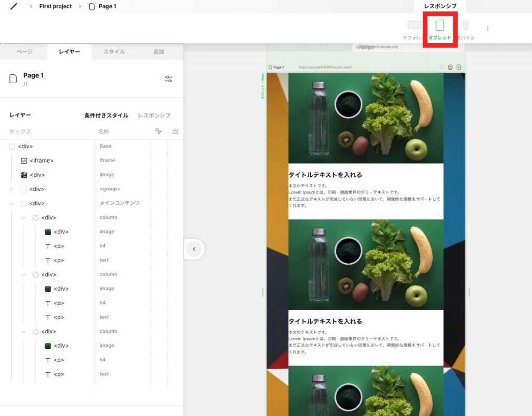Click second column's Image thumbnail icon
Viewport: 532px width, 416px height.
(x=48, y=289)
